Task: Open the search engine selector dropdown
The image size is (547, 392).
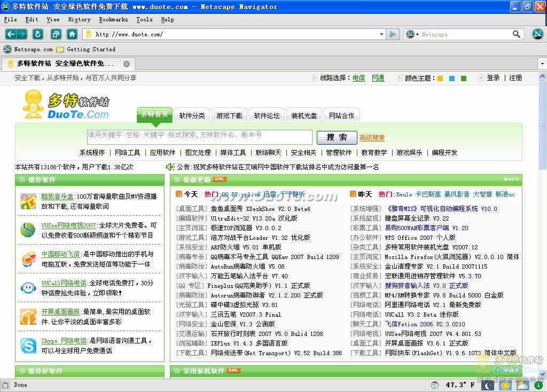Action: tap(412, 34)
